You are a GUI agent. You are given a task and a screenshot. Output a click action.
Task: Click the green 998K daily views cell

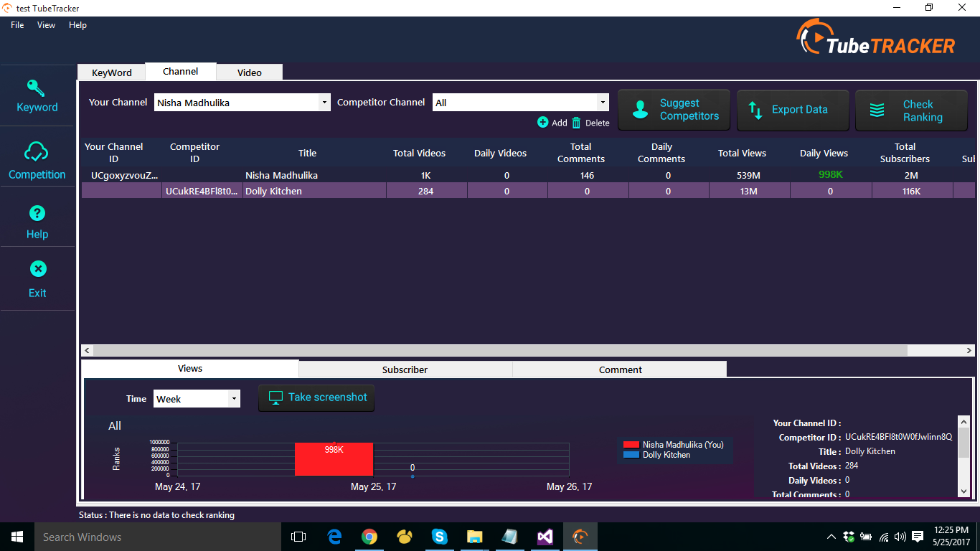coord(830,174)
